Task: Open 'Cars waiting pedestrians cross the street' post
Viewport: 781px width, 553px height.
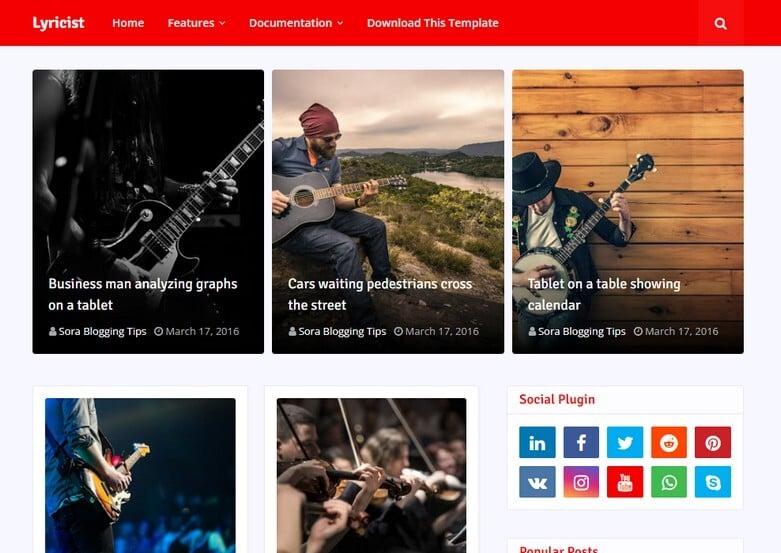Action: pyautogui.click(x=380, y=294)
